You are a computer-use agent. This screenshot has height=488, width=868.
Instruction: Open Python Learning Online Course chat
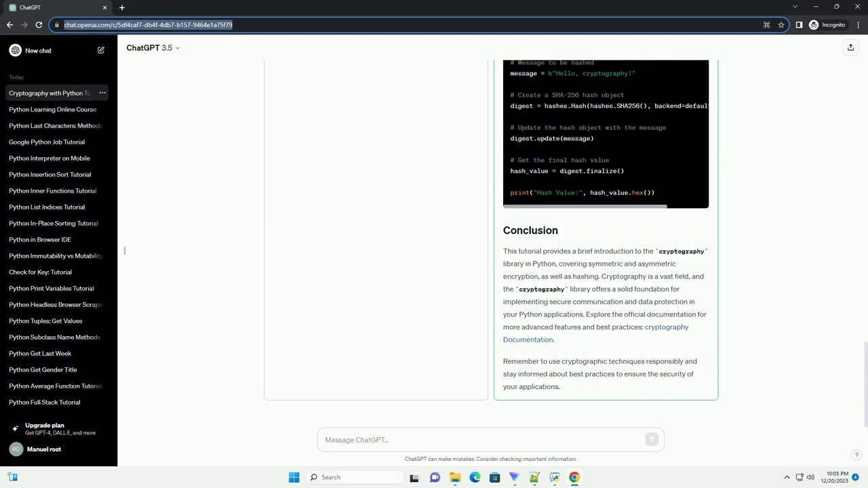point(52,109)
